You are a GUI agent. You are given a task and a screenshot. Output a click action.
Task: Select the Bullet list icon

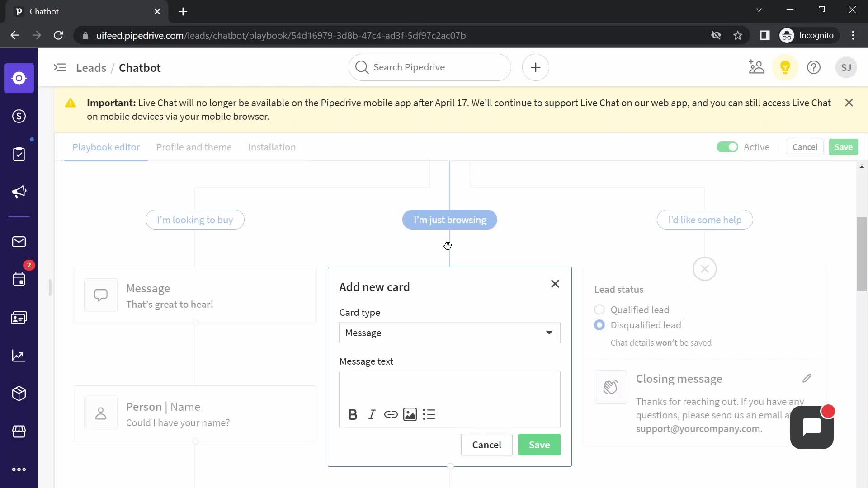[428, 414]
